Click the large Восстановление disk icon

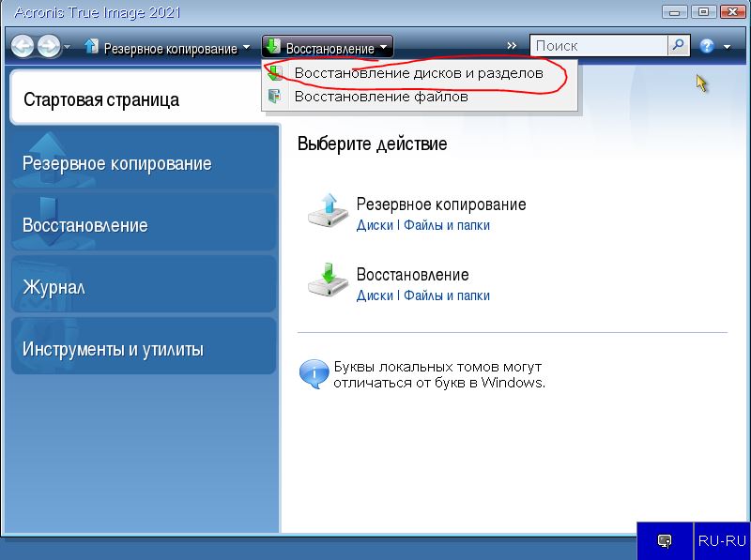(x=328, y=281)
